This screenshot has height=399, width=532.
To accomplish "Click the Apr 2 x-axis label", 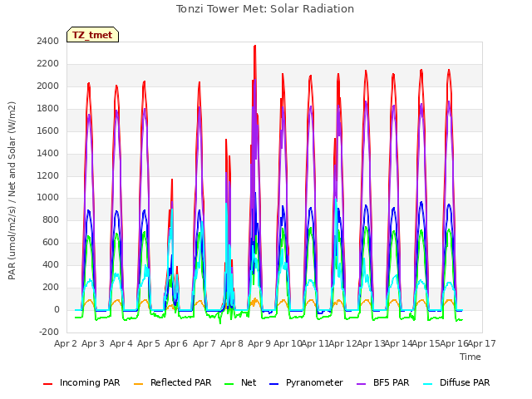I will [66, 343].
